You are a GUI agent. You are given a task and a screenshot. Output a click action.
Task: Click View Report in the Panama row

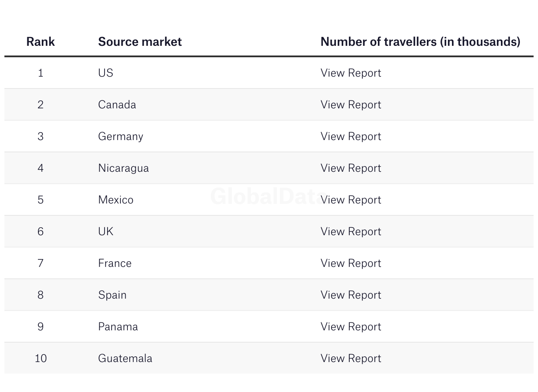351,326
